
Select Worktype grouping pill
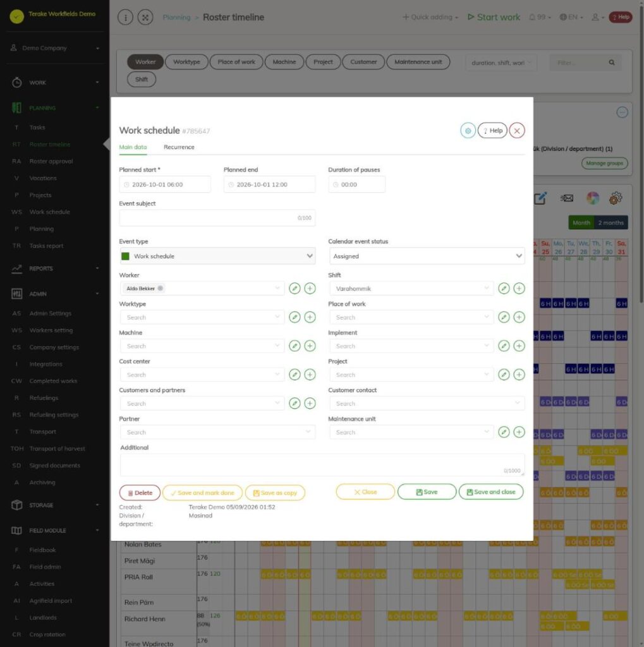coord(186,62)
